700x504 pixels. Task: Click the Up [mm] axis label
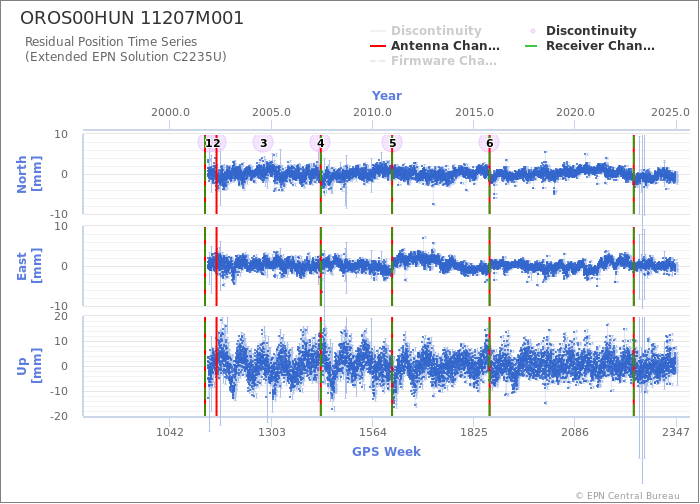tap(29, 366)
